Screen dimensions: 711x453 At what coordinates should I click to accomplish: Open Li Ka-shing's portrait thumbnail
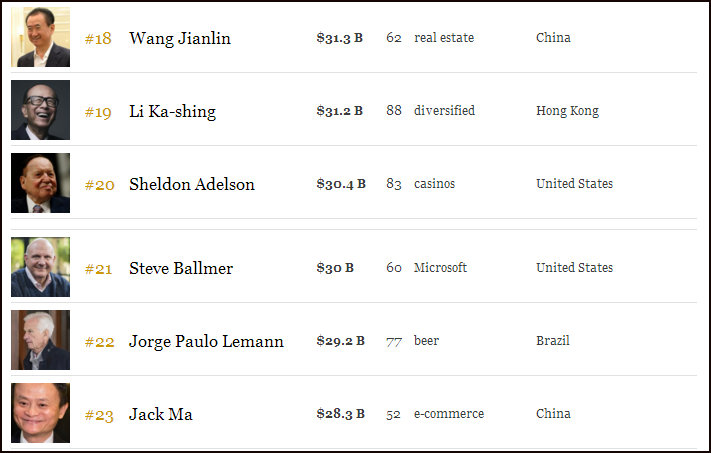40,111
